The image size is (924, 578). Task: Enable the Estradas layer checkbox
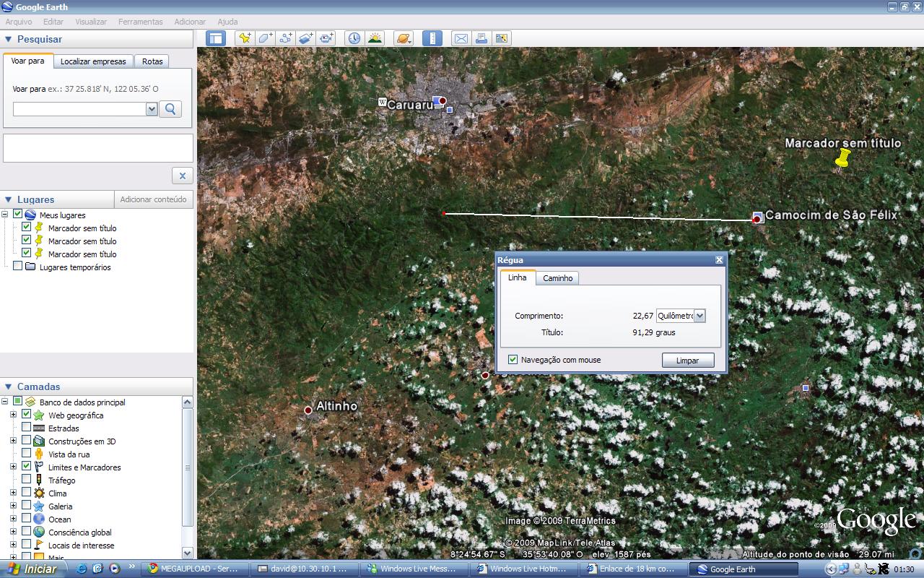[27, 428]
